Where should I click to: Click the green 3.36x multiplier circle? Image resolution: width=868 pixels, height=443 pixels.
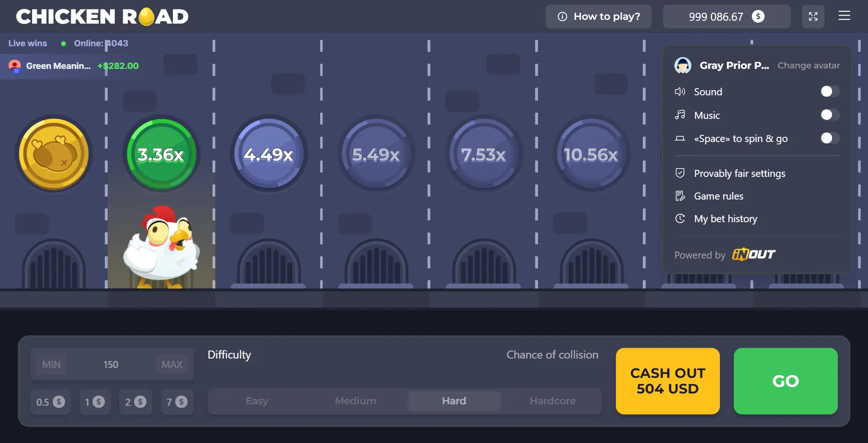point(161,154)
